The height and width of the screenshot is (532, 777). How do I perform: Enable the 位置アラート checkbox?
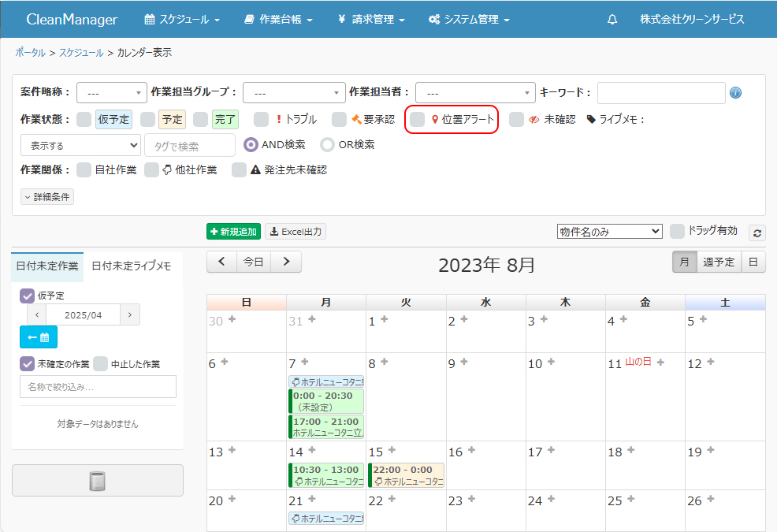[x=418, y=120]
